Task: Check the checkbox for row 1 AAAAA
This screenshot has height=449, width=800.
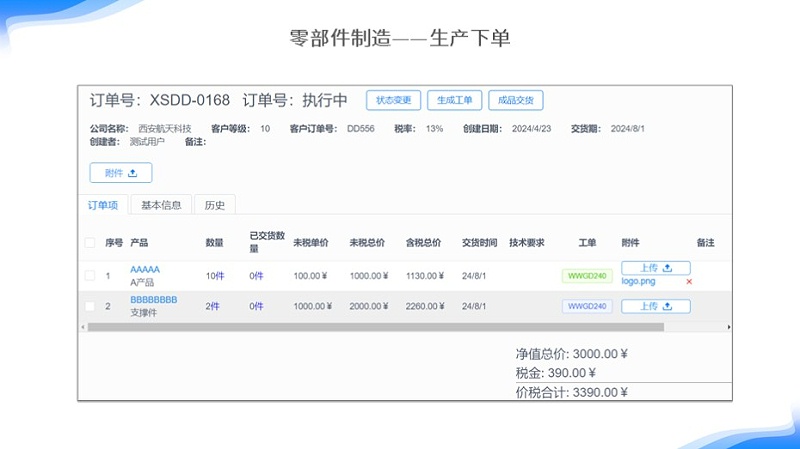Action: 90,275
